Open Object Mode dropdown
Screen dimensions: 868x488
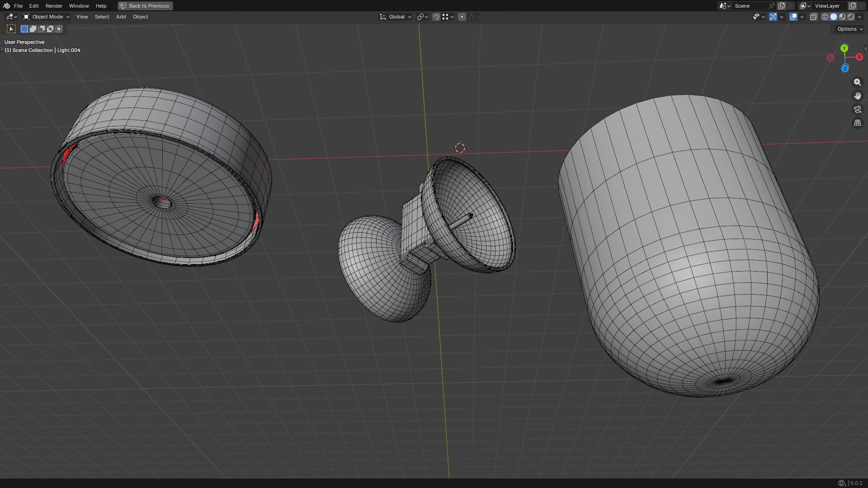[46, 17]
